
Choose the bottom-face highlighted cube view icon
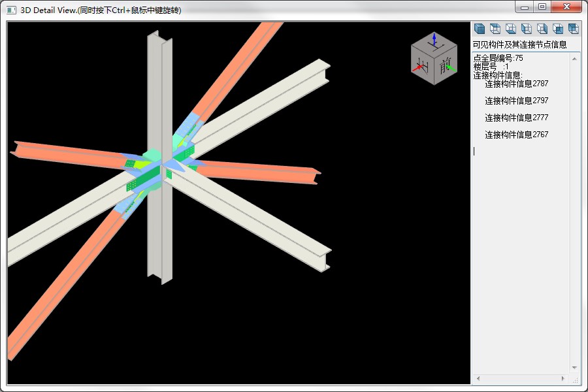click(x=511, y=29)
